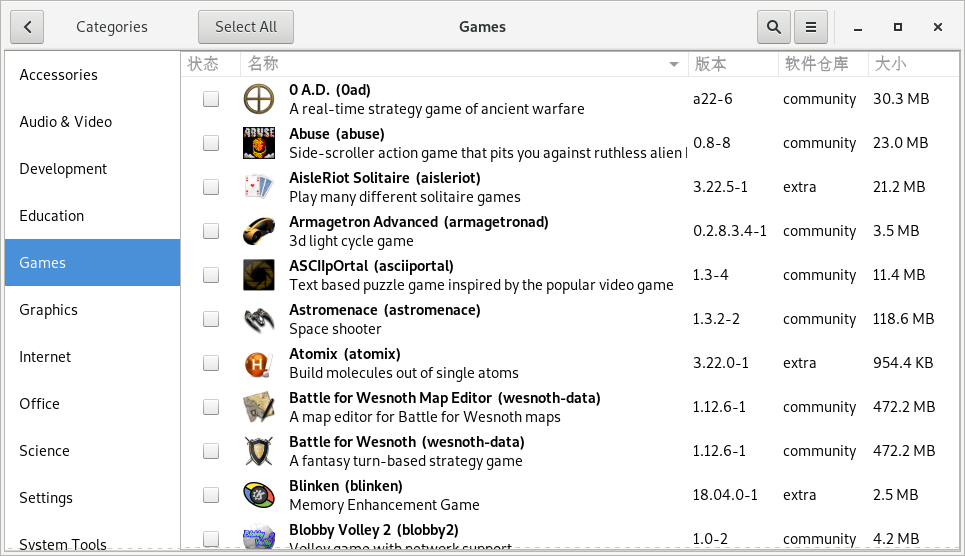Click the Astromenace spaceship icon
Viewport: 965px width, 556px height.
(259, 319)
